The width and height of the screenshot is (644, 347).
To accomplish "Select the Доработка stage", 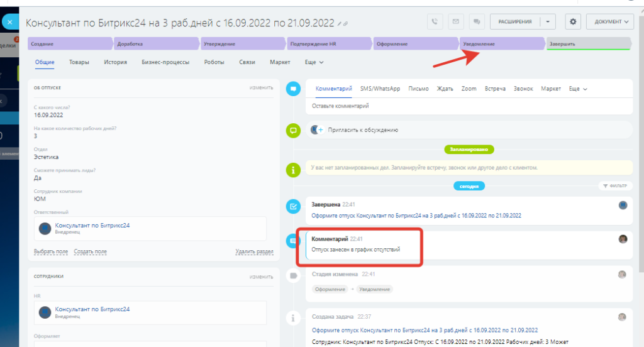I will coord(157,43).
